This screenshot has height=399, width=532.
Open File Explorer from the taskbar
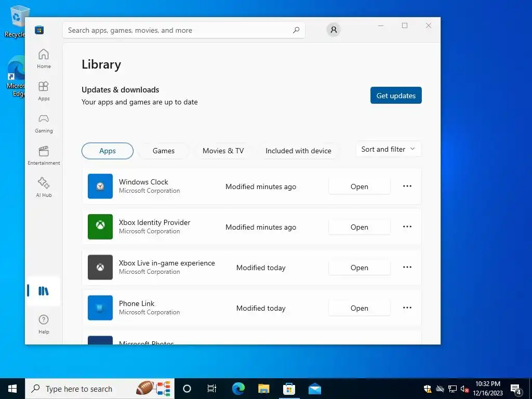point(263,389)
